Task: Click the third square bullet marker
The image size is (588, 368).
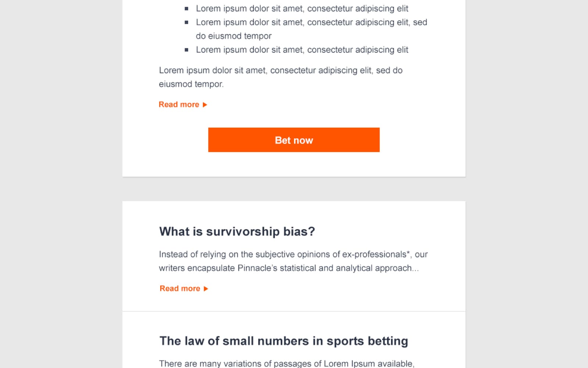Action: (187, 50)
